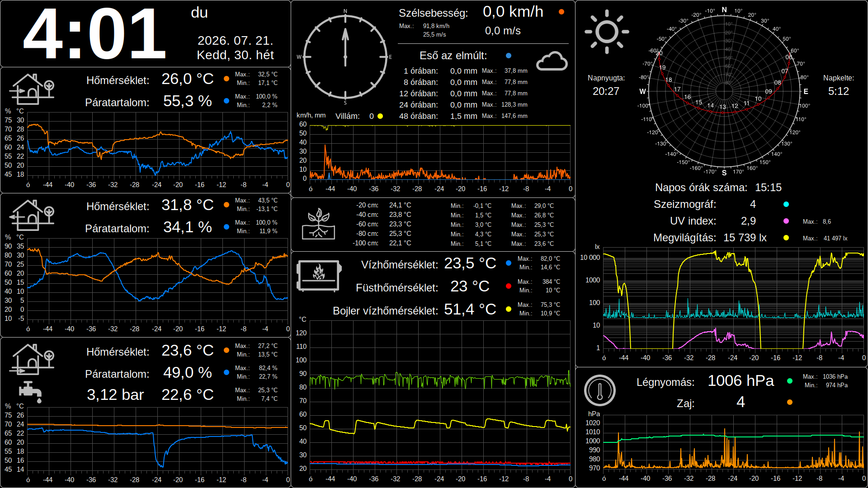Click the 1006 hPa pressure value
This screenshot has height=488, width=868.
741,381
